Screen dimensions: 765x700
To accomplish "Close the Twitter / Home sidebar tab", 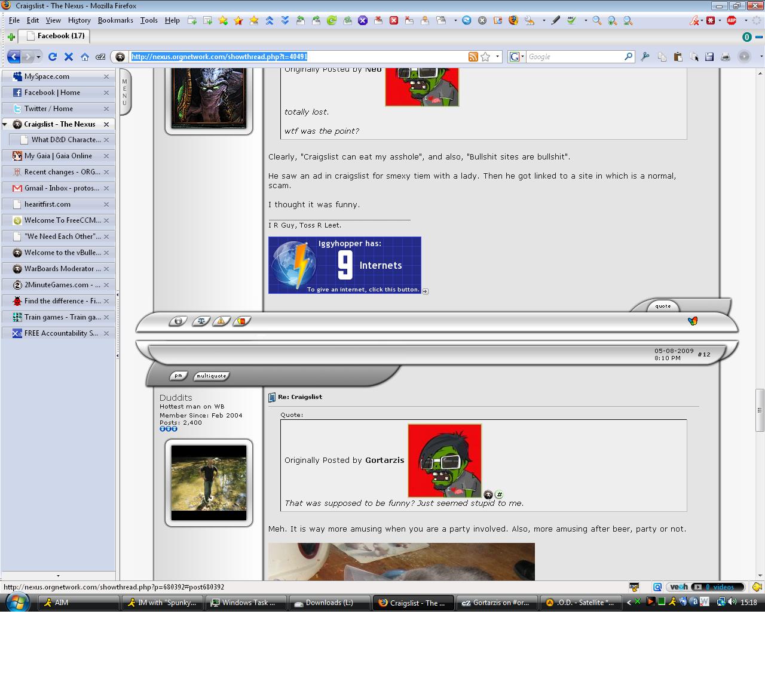I will point(106,109).
